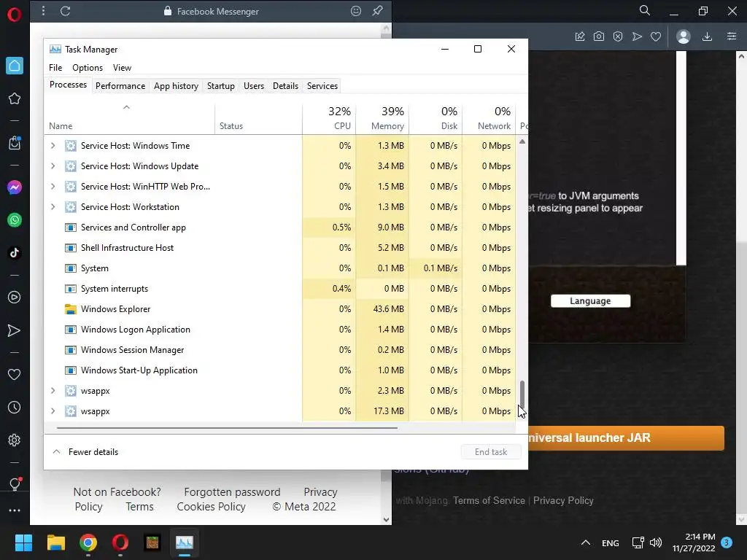Open Opera easy setup icon
The height and width of the screenshot is (560, 747).
pos(732,36)
